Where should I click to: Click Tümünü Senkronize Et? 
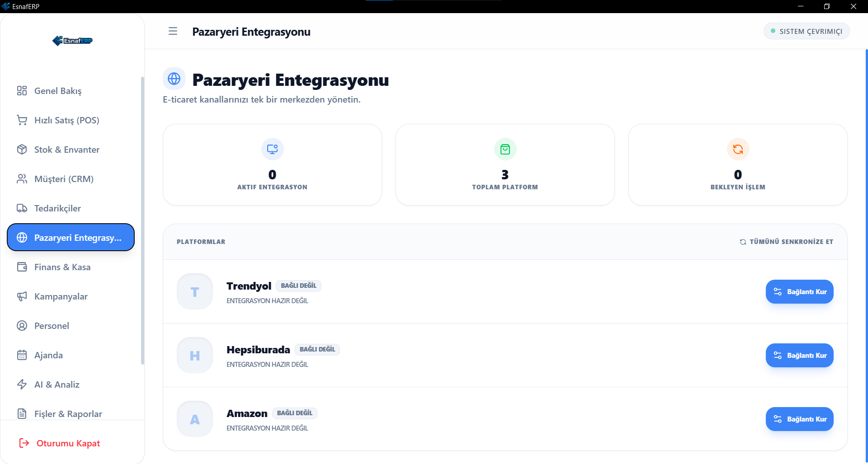786,242
